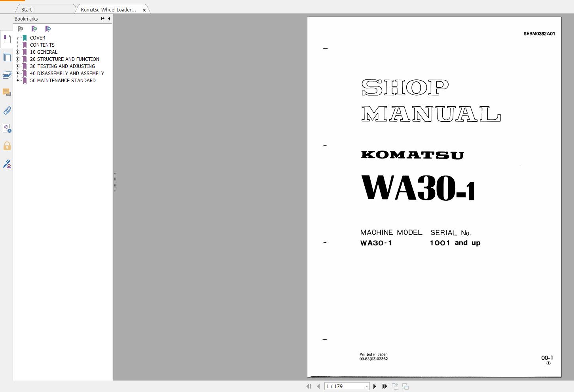Open the digital signature pen panel
Screen dimensions: 574x392
tap(7, 164)
